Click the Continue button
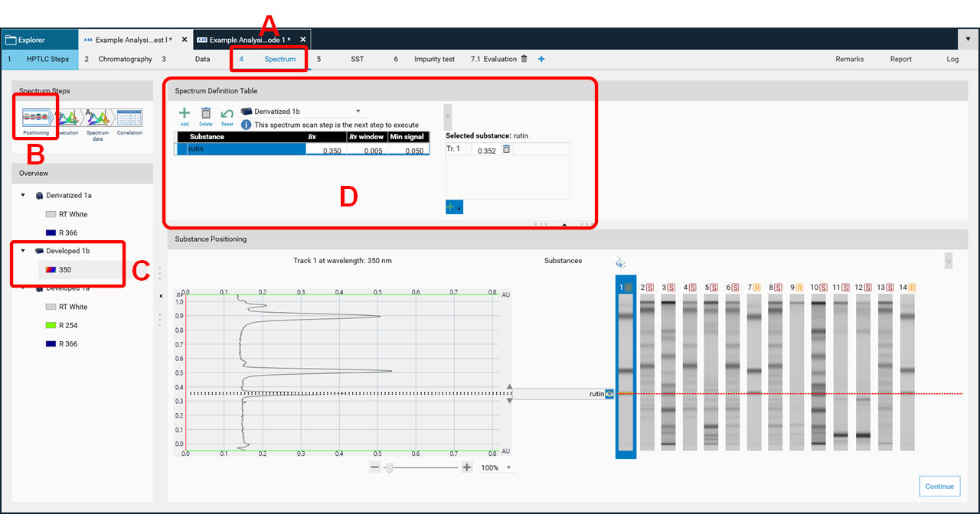This screenshot has height=514, width=980. 939,486
